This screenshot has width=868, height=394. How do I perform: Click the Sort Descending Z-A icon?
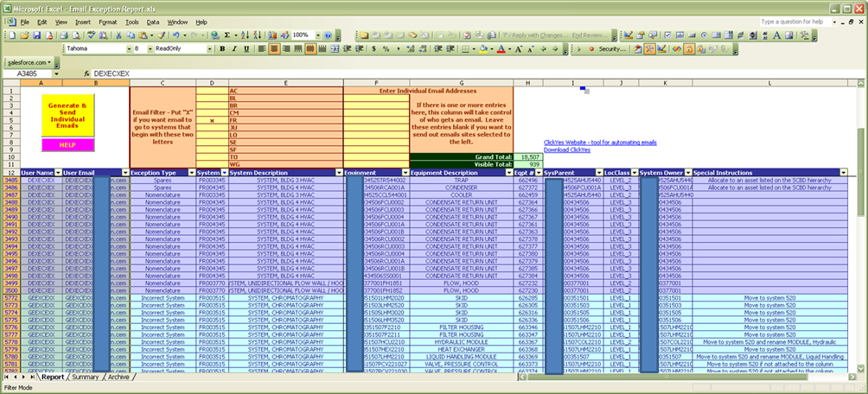(258, 35)
